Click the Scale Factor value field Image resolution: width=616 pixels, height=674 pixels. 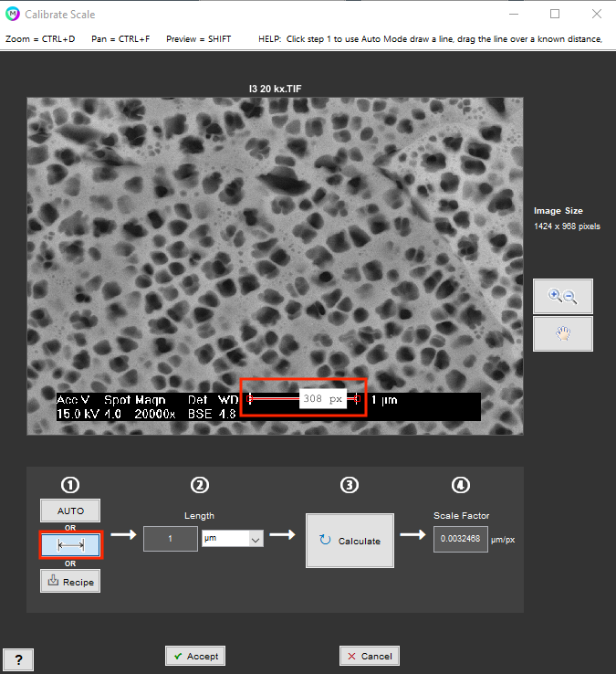pyautogui.click(x=461, y=539)
